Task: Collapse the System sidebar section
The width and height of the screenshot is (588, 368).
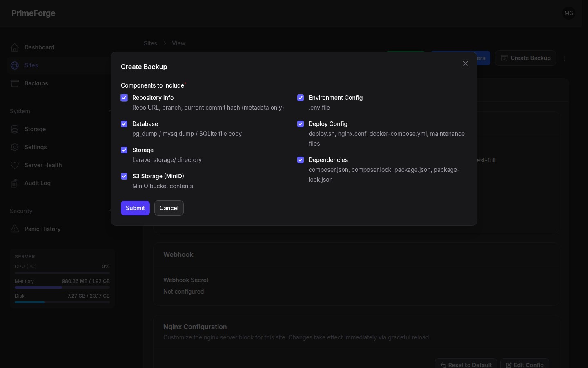Action: tap(109, 111)
